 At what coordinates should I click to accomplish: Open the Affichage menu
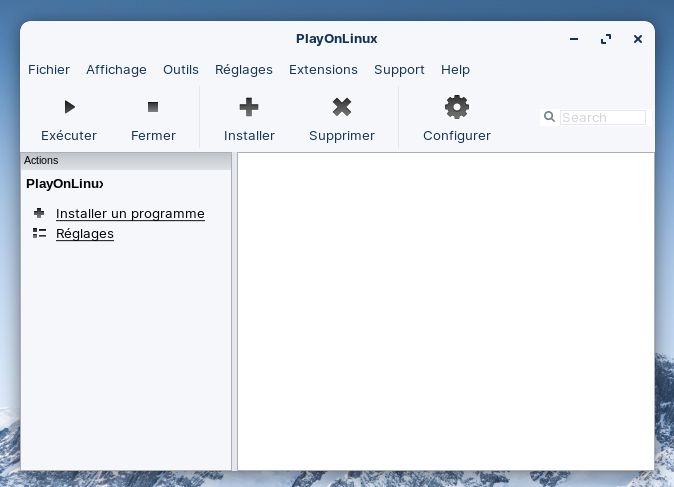pos(116,70)
